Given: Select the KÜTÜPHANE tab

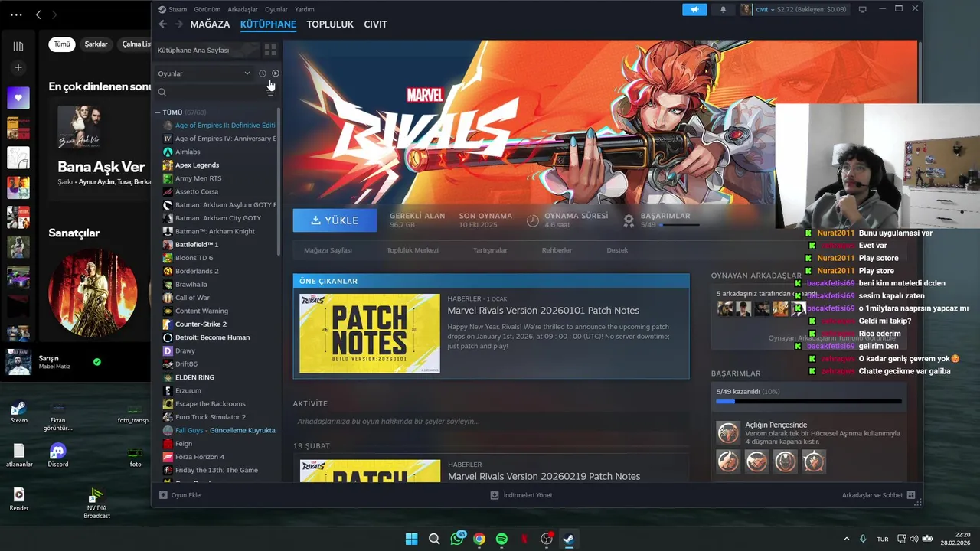Looking at the screenshot, I should (x=268, y=24).
